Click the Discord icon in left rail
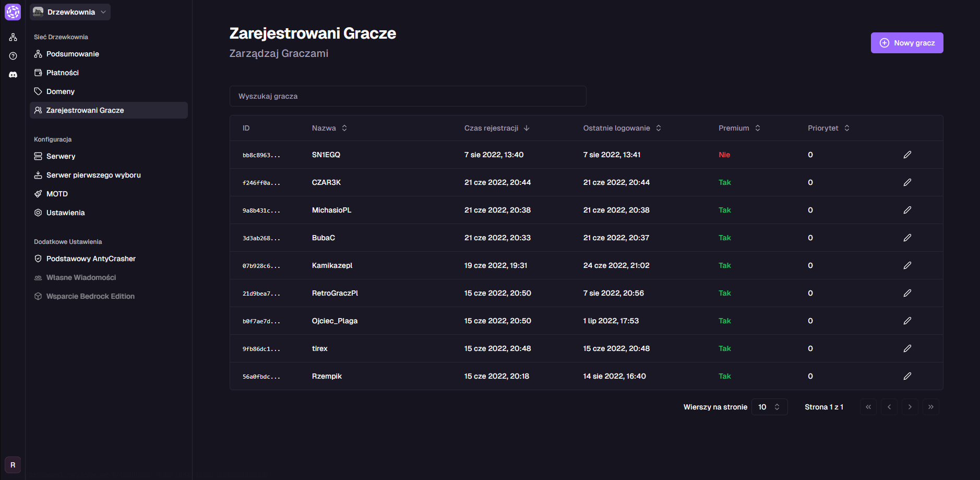Image resolution: width=980 pixels, height=480 pixels. coord(13,75)
